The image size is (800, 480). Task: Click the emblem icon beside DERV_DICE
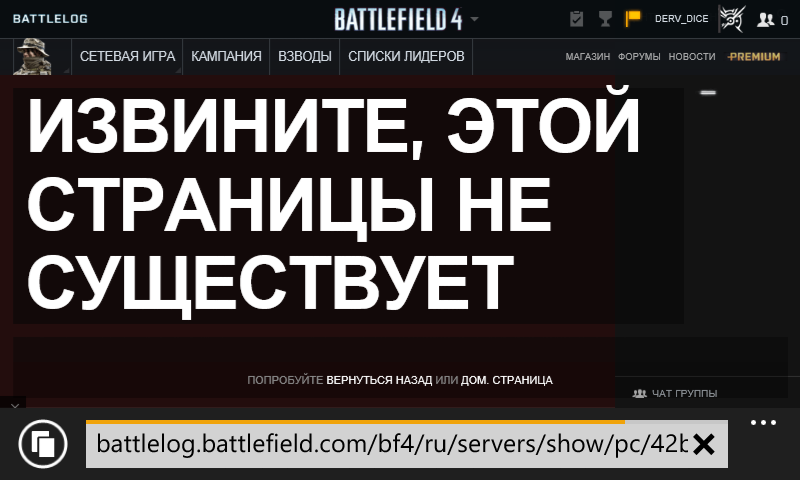pos(732,19)
